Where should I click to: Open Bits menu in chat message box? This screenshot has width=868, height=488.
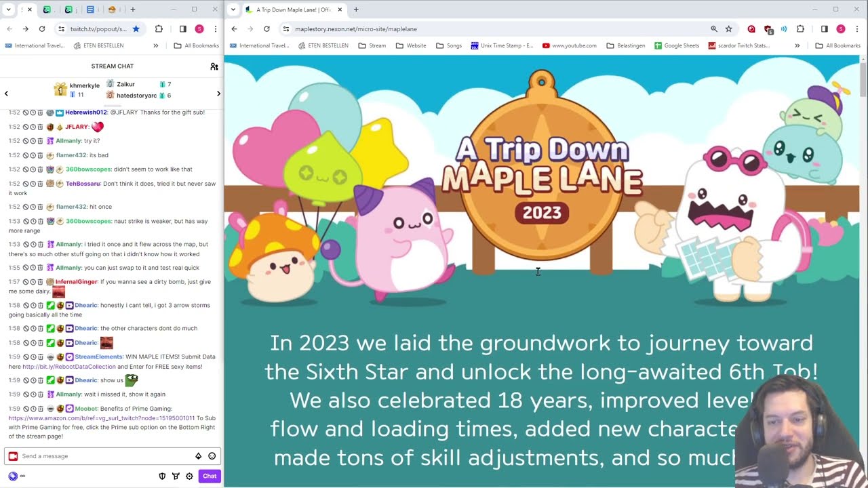point(198,456)
